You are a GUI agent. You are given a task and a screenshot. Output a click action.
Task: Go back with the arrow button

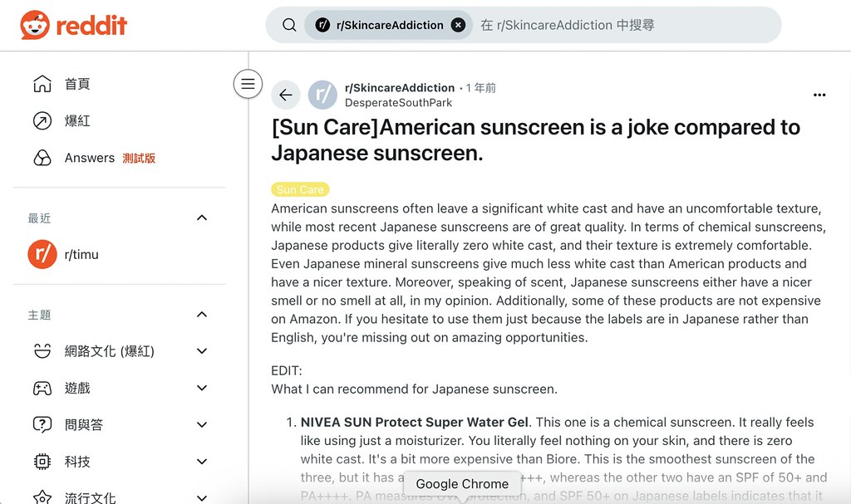tap(286, 95)
